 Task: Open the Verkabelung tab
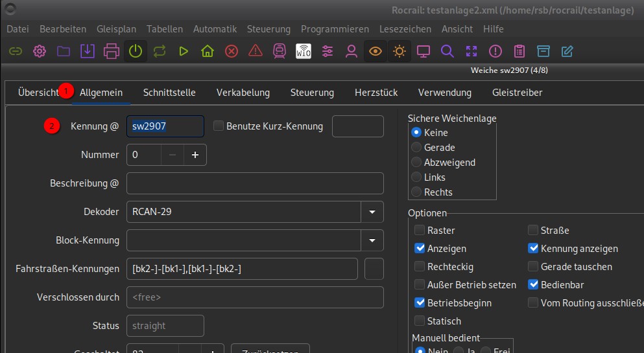tap(243, 93)
